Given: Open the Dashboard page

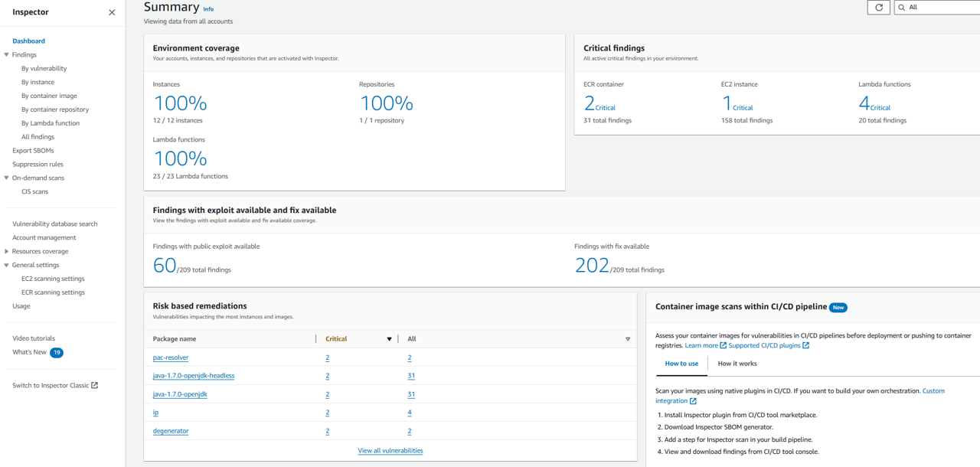Looking at the screenshot, I should tap(28, 41).
